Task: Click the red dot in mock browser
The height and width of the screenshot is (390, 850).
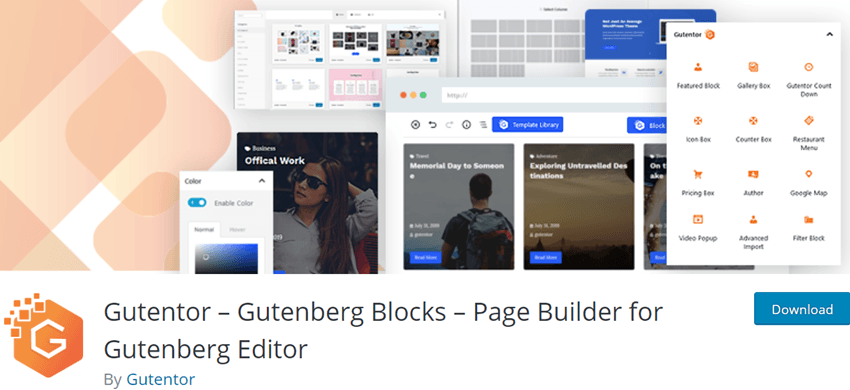Action: (403, 95)
